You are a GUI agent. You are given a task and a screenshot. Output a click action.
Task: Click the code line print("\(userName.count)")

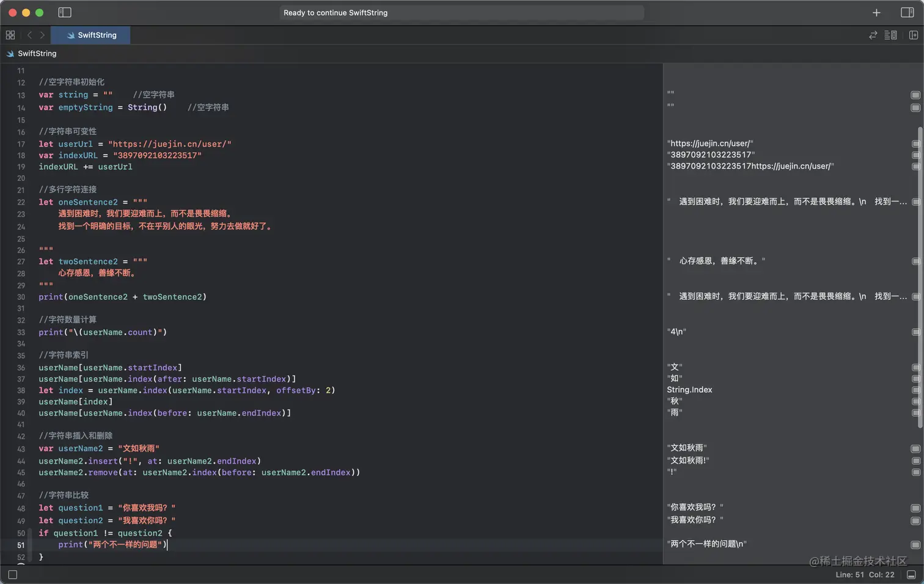103,332
